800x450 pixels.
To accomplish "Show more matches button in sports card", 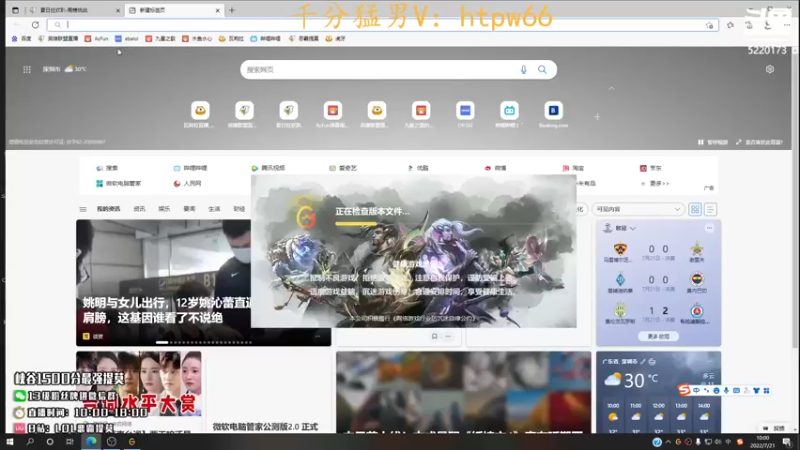I will [658, 336].
